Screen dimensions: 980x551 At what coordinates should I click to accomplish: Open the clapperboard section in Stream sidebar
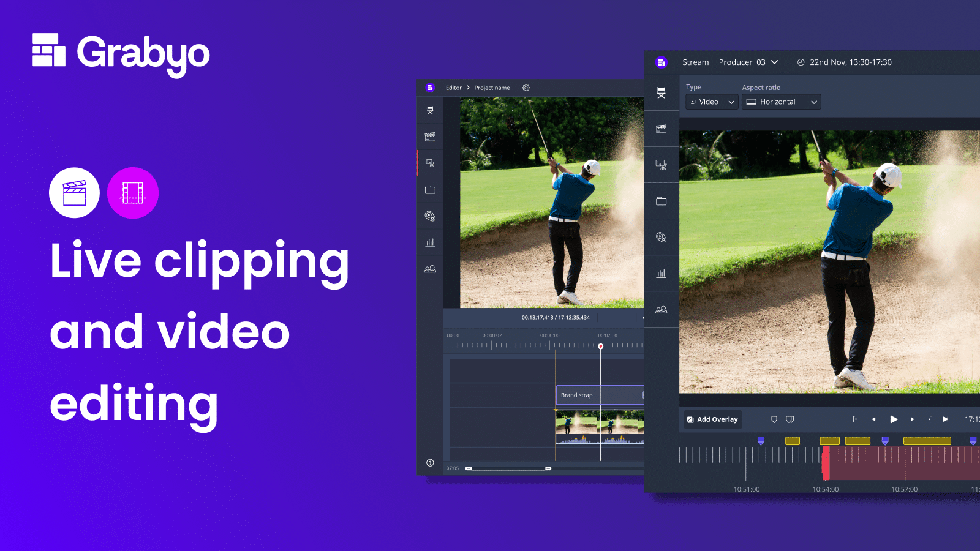point(661,129)
